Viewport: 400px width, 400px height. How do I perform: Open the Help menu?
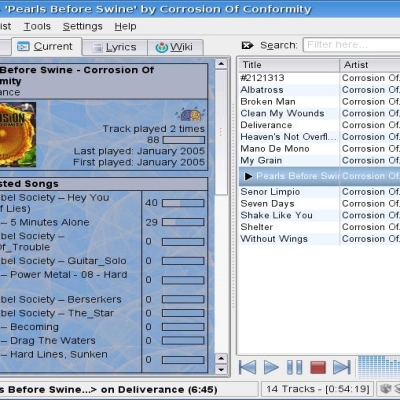pos(125,26)
